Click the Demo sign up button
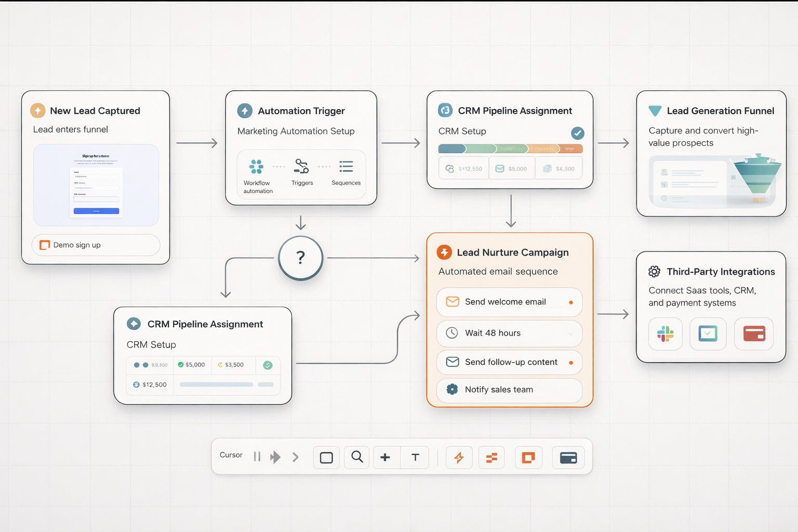798x532 pixels. click(96, 245)
